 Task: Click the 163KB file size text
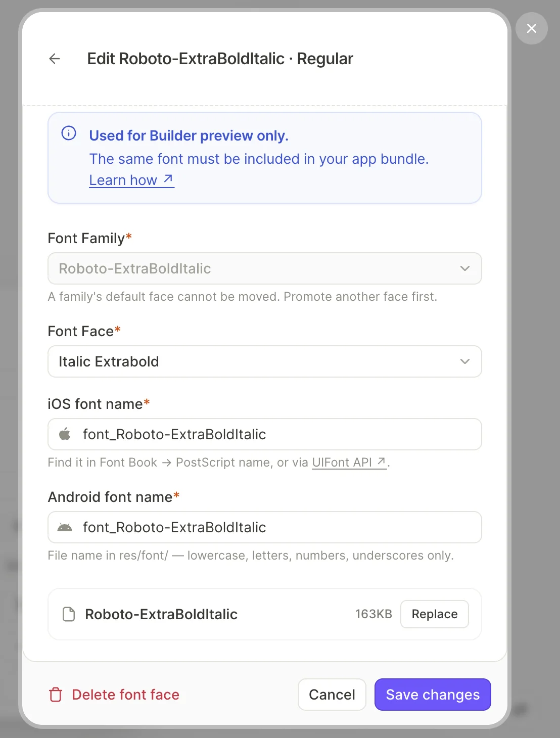374,614
